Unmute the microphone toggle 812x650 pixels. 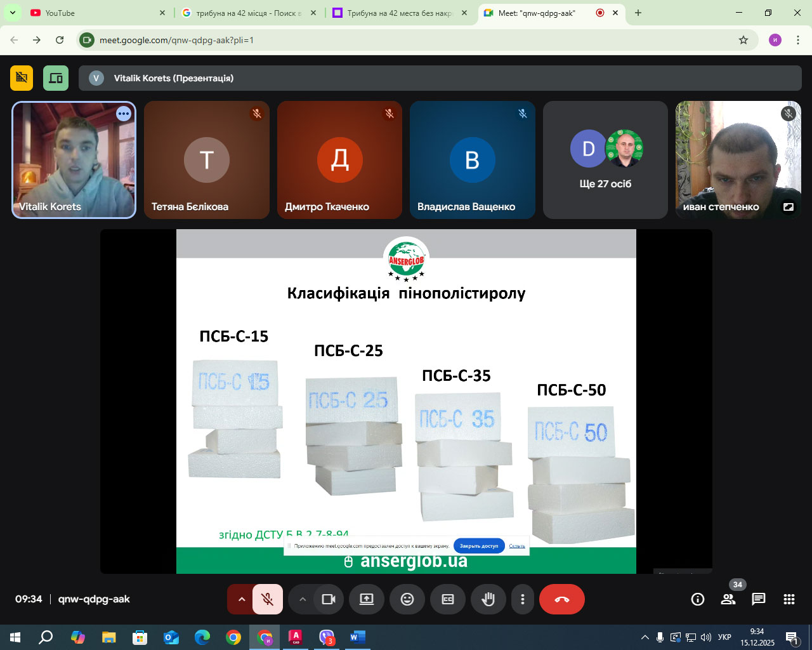point(268,599)
